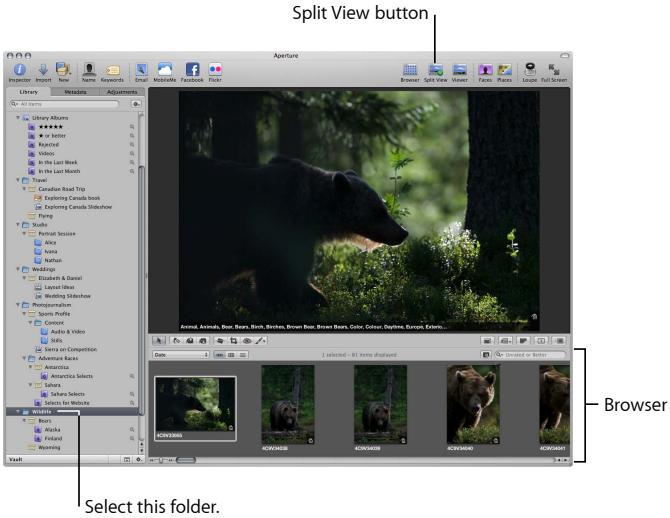This screenshot has height=518, width=670.
Task: Click the sidebar action gear button near search
Action: (x=136, y=104)
